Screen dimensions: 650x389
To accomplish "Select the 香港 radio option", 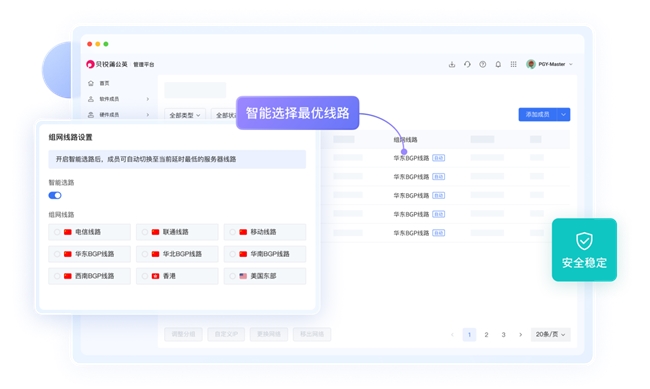I will tap(145, 276).
